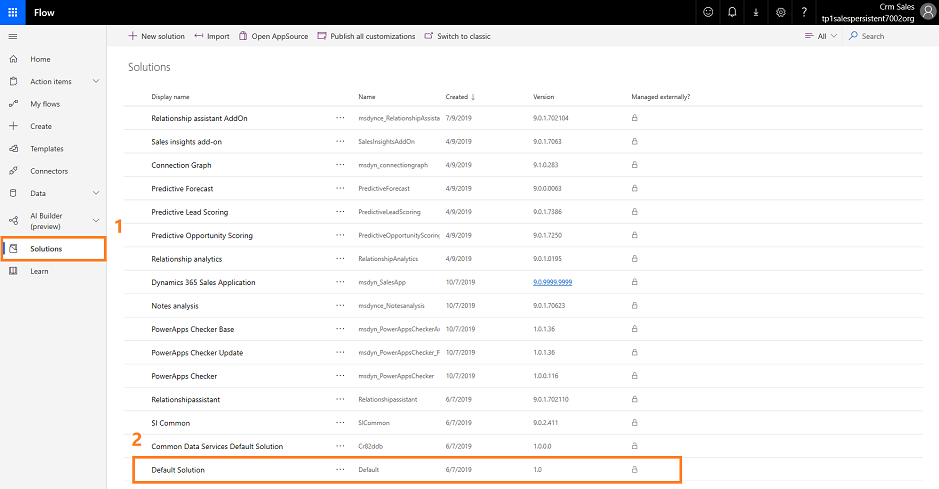This screenshot has width=939, height=489.
Task: Open Connection Graph solution
Action: [181, 165]
